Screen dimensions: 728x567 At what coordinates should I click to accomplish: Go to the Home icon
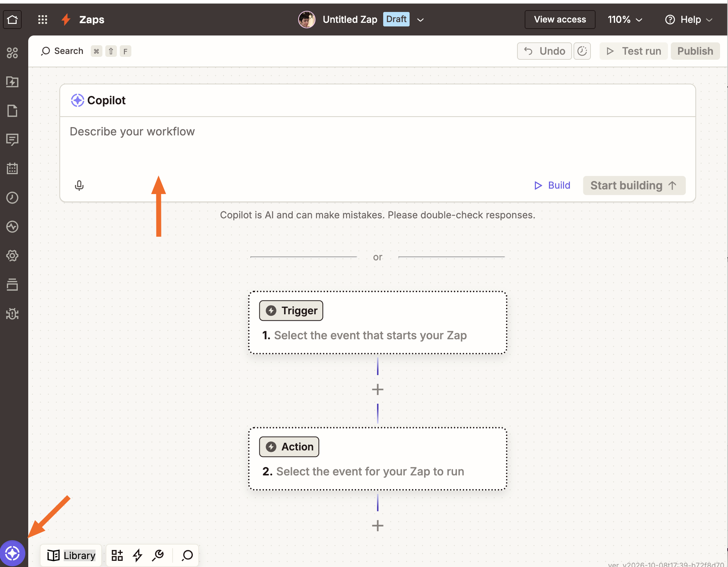[x=12, y=20]
